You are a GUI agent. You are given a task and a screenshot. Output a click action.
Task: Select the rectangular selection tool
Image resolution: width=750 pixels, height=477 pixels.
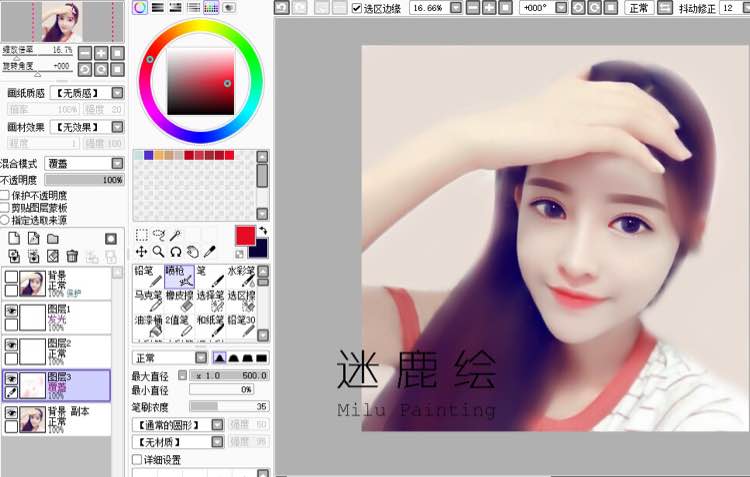pos(141,235)
